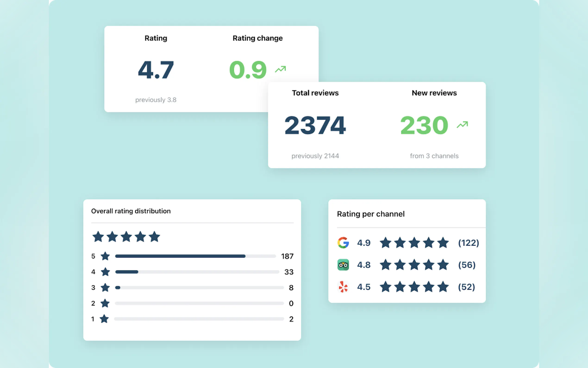The width and height of the screenshot is (588, 368).
Task: Click the 5-star distribution progress bar
Action: pos(195,256)
